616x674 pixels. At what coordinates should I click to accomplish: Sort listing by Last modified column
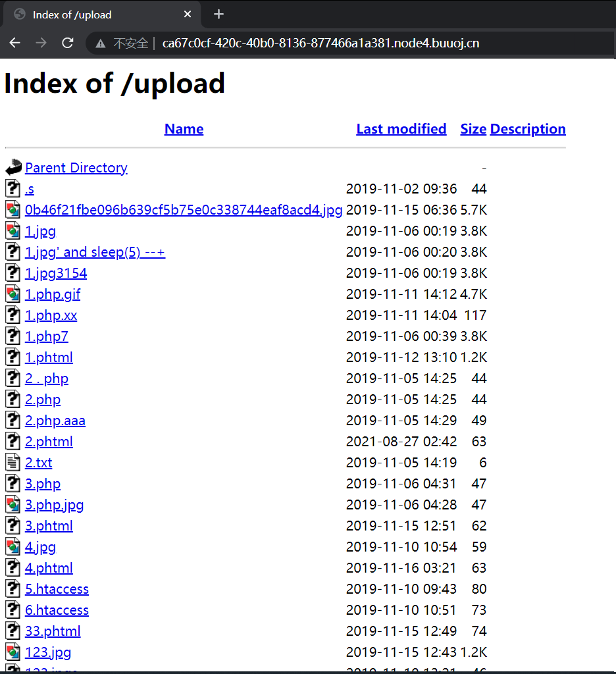tap(401, 129)
